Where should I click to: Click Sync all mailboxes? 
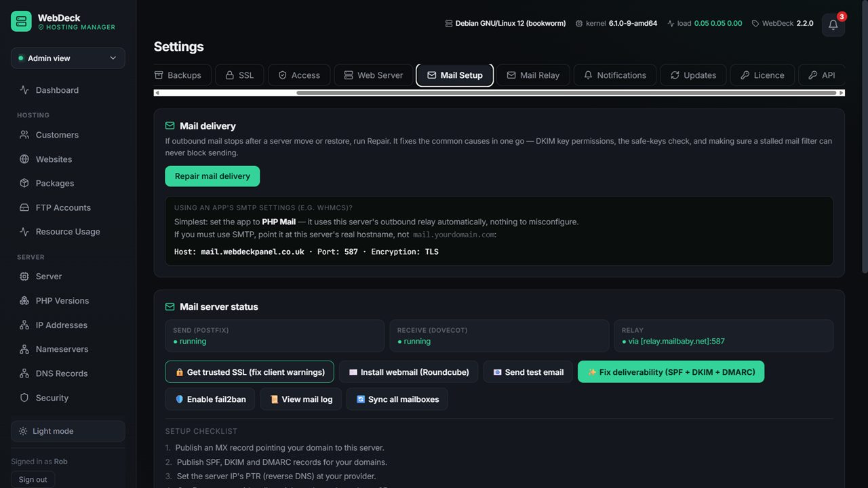[x=397, y=399]
